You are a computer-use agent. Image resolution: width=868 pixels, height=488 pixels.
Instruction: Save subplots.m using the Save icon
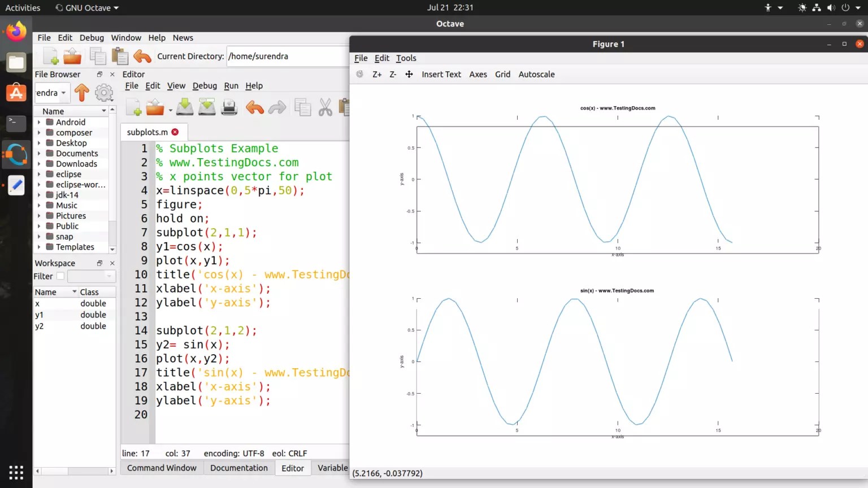point(186,107)
